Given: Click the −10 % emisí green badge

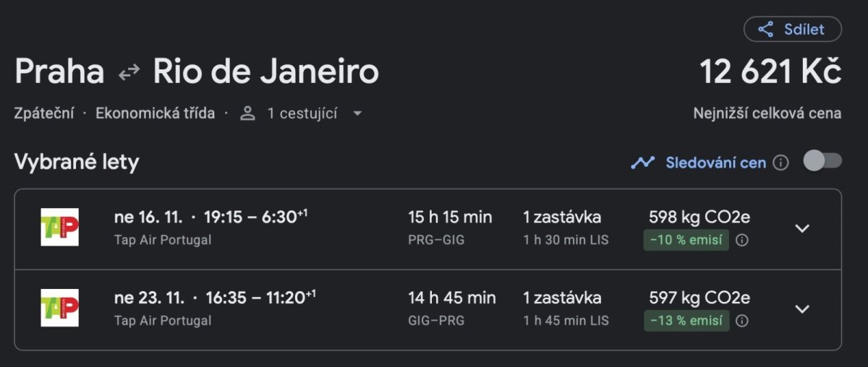Looking at the screenshot, I should 686,240.
